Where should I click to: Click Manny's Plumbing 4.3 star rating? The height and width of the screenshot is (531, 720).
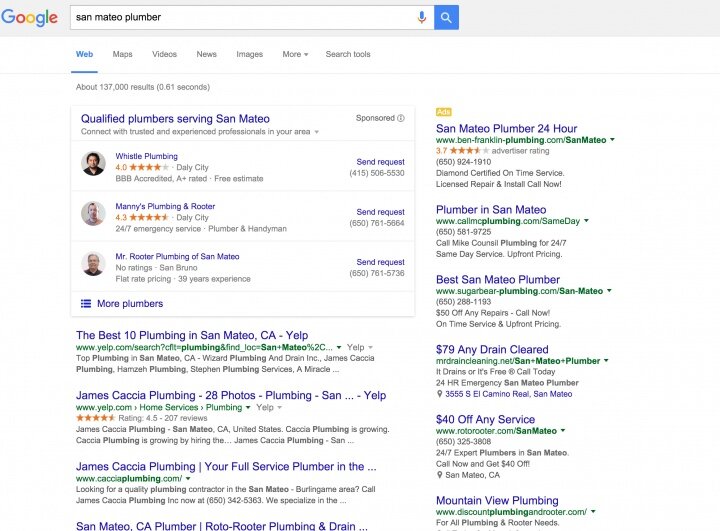tap(149, 217)
